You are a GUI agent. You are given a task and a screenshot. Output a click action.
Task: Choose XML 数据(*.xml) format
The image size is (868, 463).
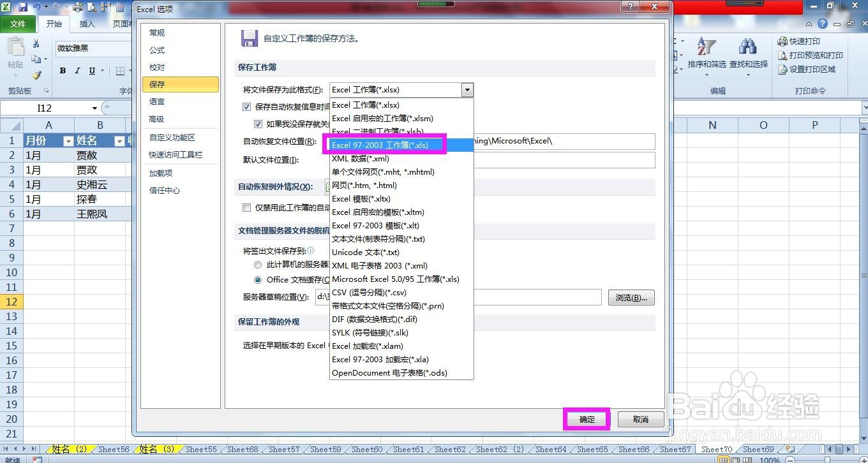click(401, 158)
